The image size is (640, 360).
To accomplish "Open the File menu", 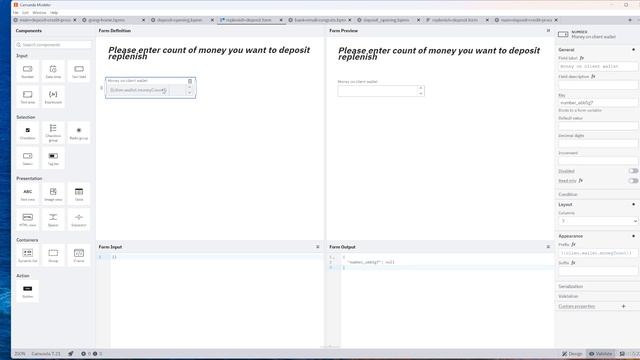I will [x=16, y=13].
